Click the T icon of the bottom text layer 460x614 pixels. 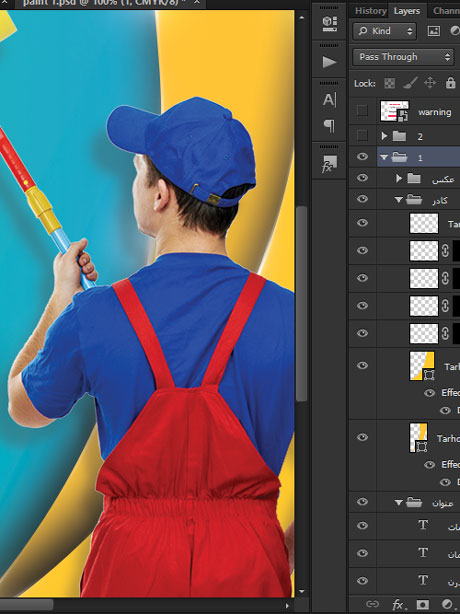click(x=423, y=580)
